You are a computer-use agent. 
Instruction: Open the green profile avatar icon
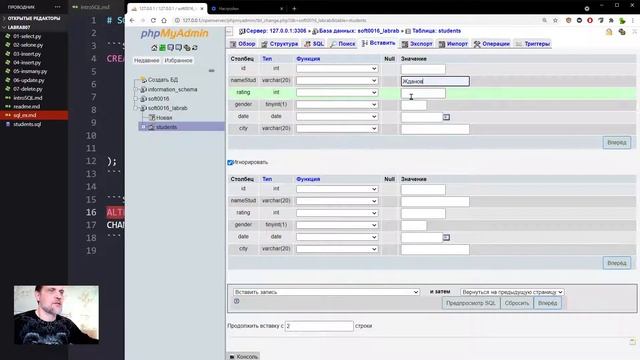622,20
